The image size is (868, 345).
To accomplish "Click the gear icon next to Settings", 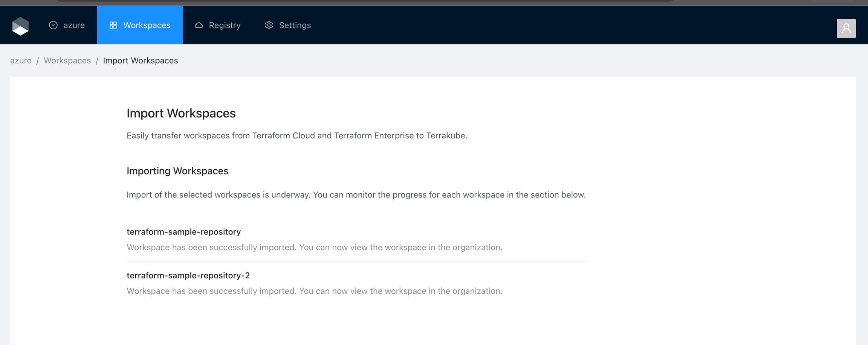I will [269, 25].
